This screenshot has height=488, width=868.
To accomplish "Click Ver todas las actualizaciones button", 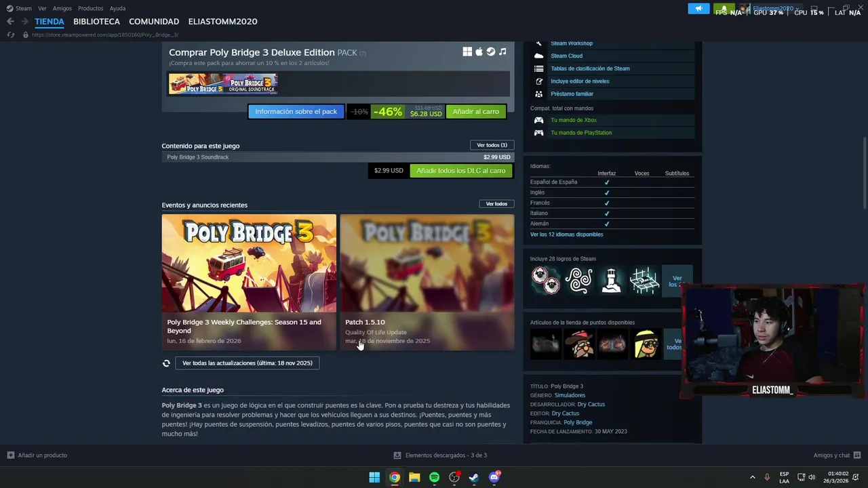I will click(x=248, y=363).
